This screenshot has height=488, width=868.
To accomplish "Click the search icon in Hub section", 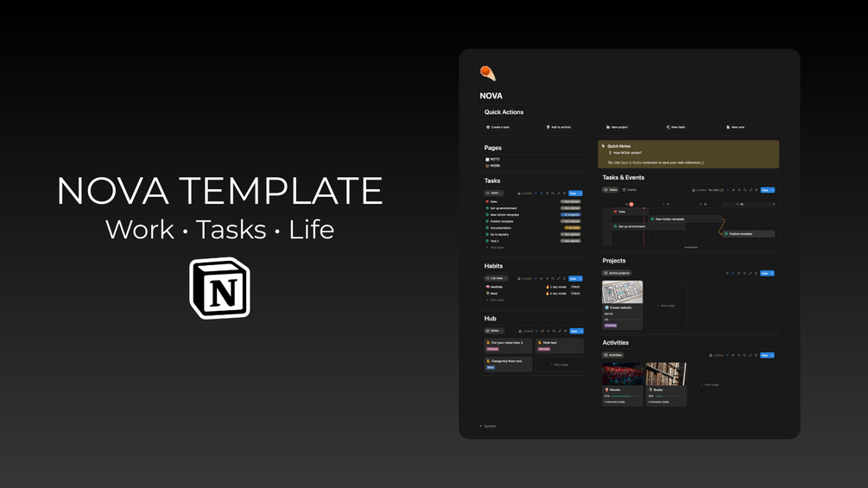I will 554,331.
